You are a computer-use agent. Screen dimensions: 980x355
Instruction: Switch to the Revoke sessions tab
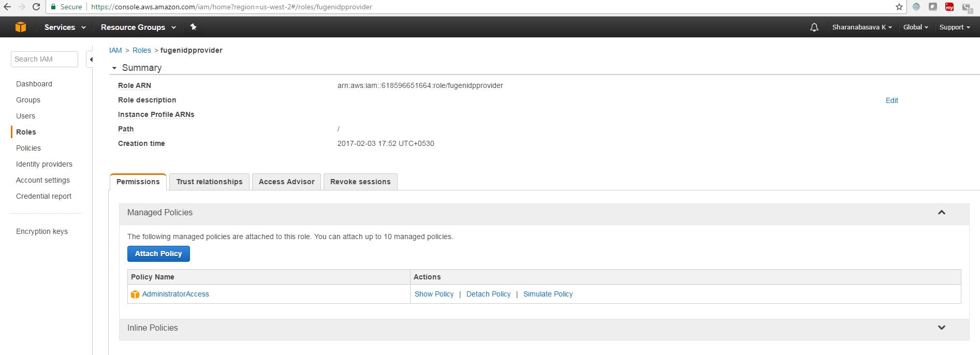(360, 182)
